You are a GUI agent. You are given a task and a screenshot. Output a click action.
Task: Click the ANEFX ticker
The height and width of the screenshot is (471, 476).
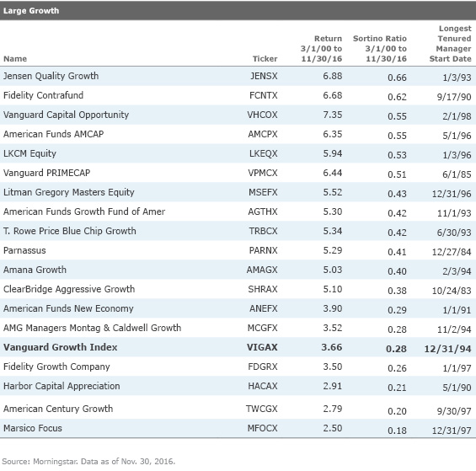(264, 308)
